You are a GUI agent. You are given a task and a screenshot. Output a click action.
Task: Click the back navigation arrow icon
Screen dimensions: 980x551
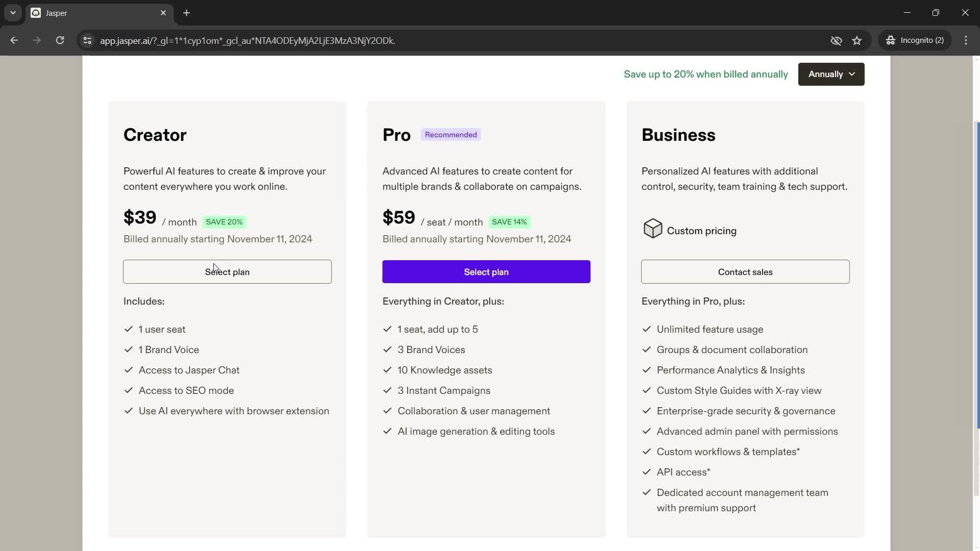click(14, 40)
